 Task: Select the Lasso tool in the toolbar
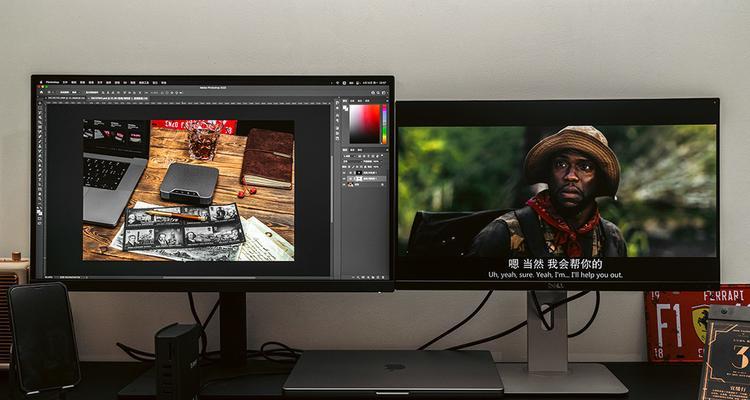point(40,111)
